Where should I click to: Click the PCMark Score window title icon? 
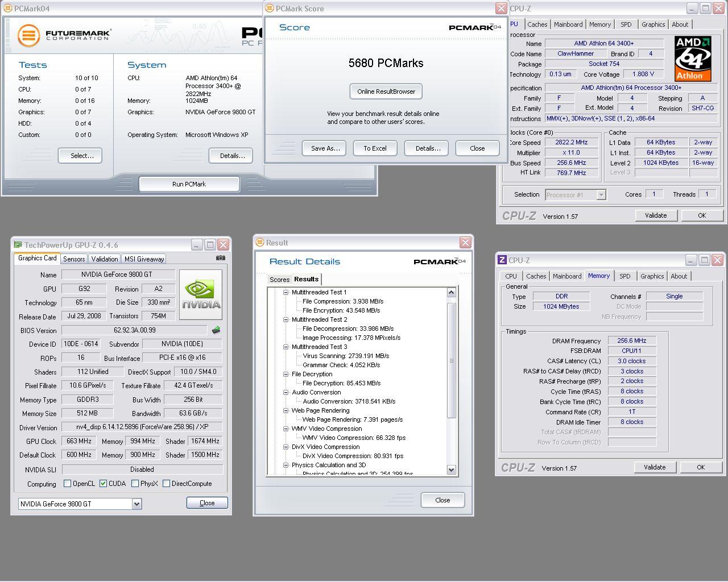(270, 9)
